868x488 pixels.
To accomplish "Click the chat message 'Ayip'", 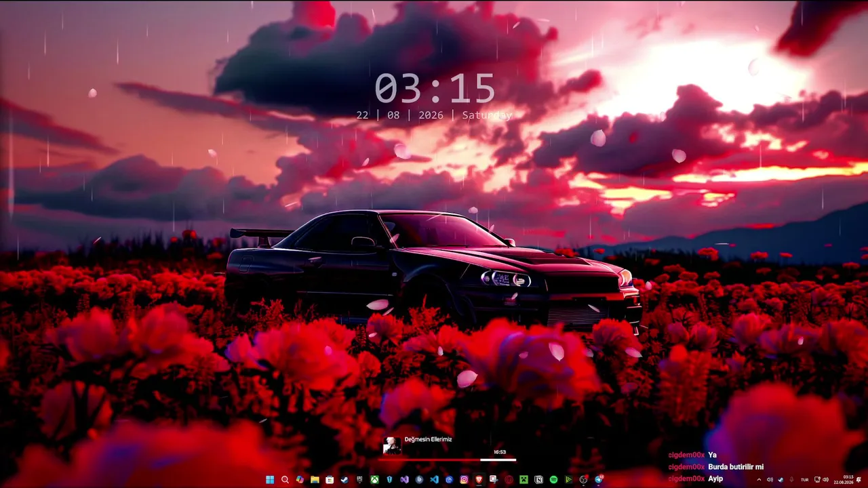I will tap(715, 479).
